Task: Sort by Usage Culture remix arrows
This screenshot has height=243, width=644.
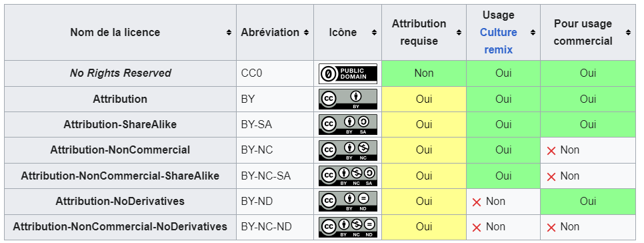Action: 533,33
